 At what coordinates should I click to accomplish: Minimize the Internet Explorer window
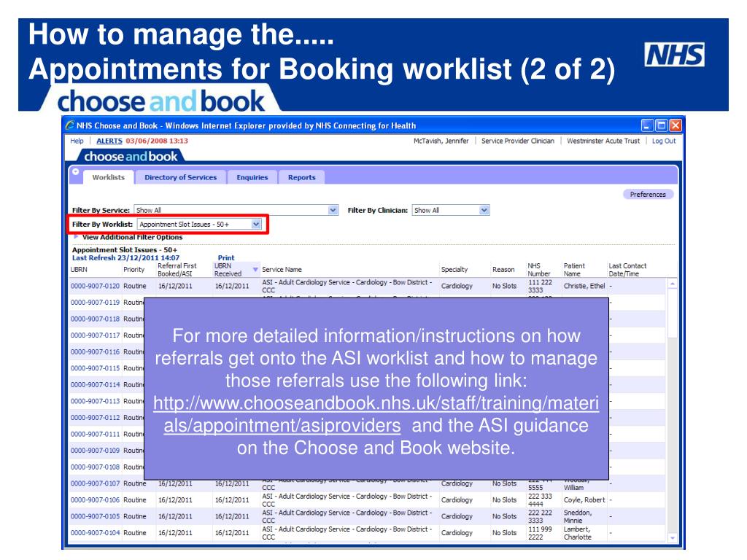click(x=647, y=125)
